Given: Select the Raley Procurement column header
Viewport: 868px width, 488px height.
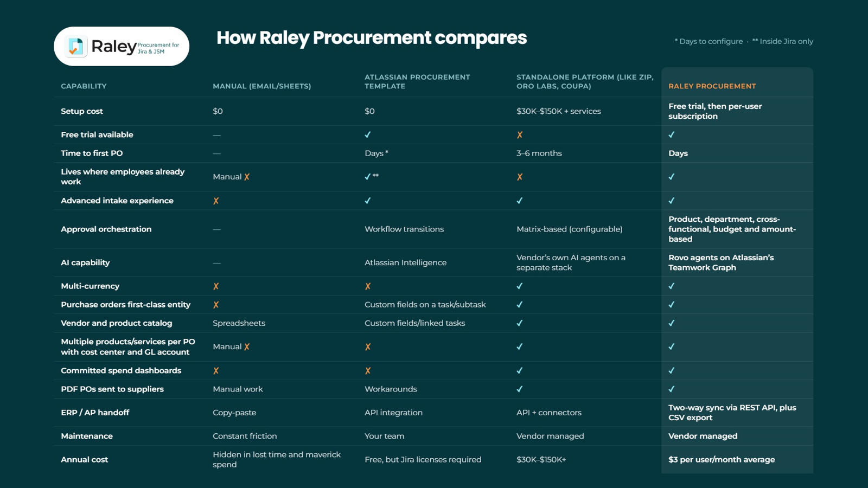Looking at the screenshot, I should click(712, 86).
